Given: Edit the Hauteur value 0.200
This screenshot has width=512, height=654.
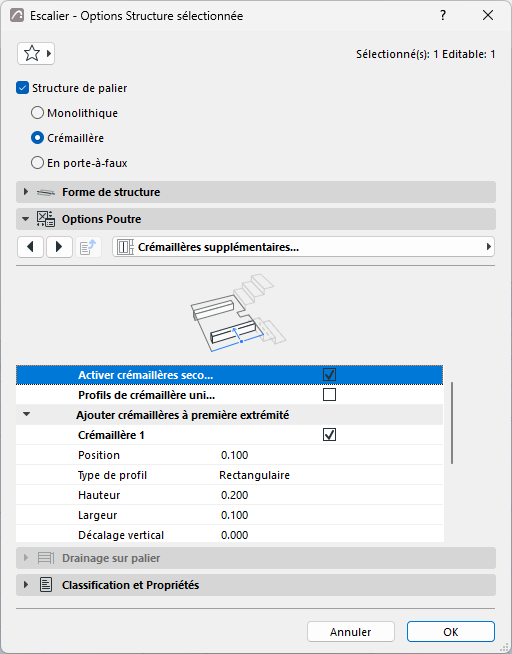Looking at the screenshot, I should pos(234,495).
